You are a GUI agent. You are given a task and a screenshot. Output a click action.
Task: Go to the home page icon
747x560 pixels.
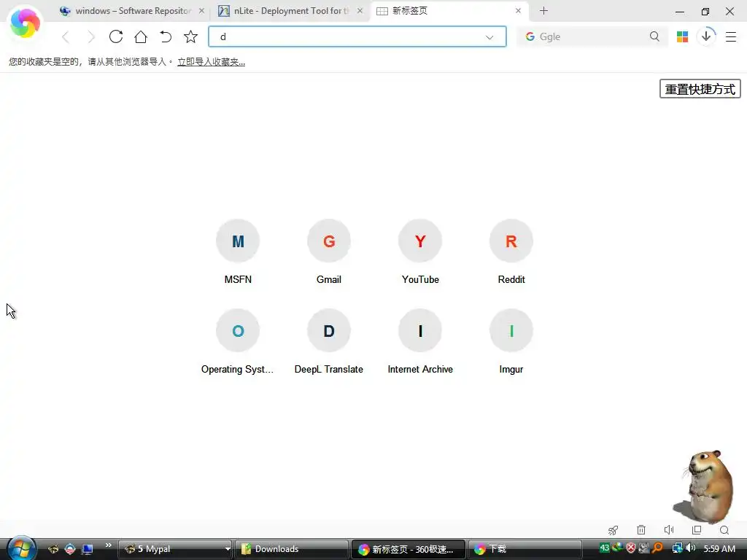[x=141, y=36]
